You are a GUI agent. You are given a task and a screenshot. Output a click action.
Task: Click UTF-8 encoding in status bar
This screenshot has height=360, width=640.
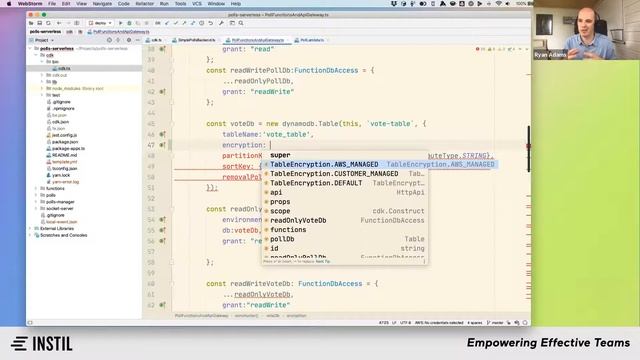click(405, 322)
